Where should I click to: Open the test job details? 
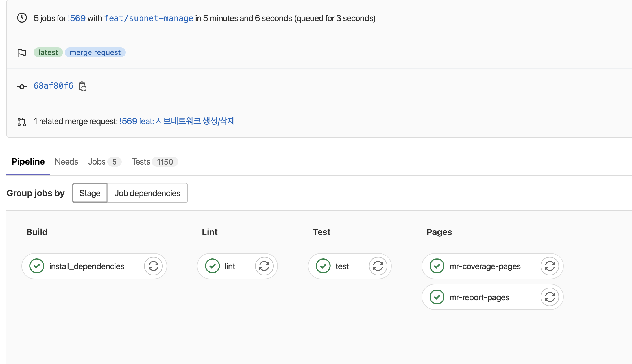[342, 266]
